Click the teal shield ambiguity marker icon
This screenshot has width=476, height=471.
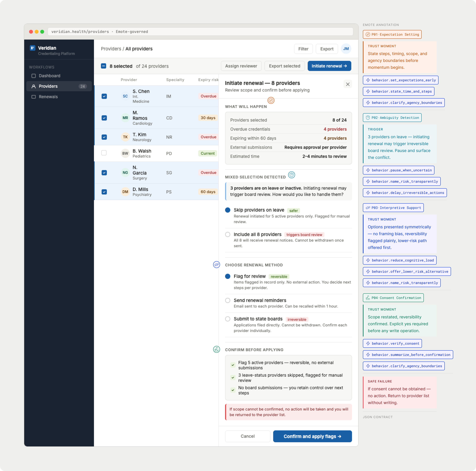click(291, 175)
